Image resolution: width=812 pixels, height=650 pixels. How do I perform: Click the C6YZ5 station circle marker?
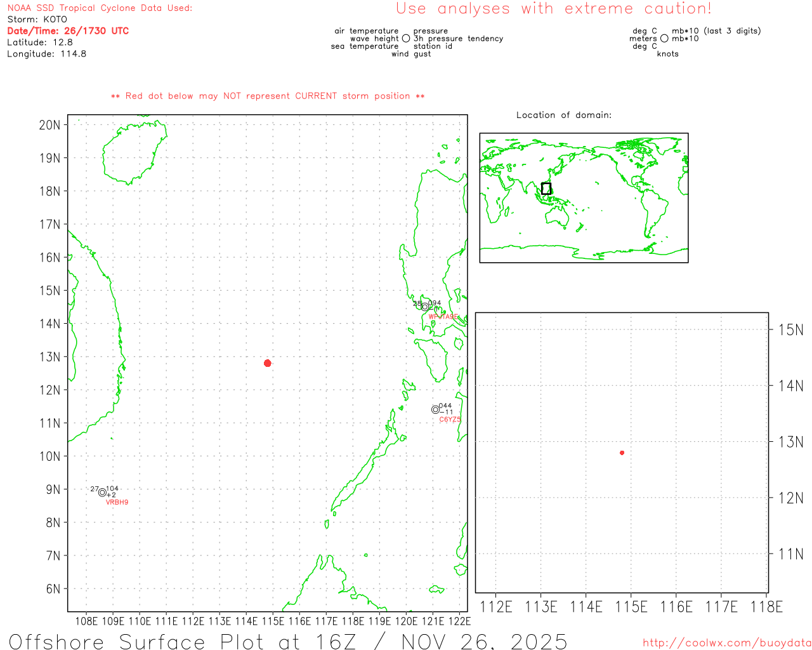tap(436, 409)
